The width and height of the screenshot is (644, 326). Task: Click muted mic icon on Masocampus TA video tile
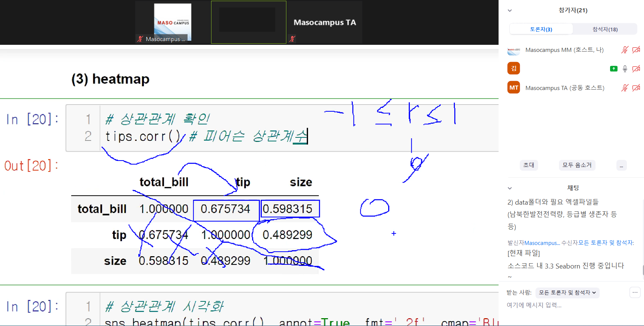click(292, 38)
